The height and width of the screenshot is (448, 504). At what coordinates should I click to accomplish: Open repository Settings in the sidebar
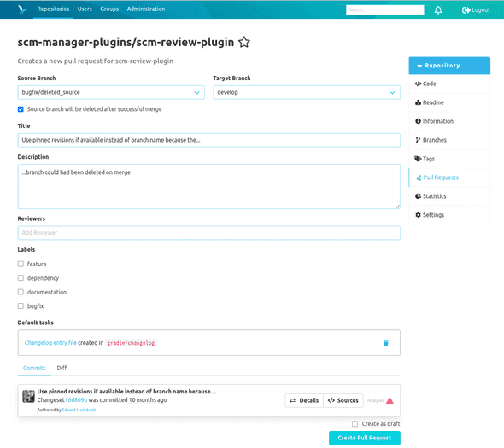[449, 215]
